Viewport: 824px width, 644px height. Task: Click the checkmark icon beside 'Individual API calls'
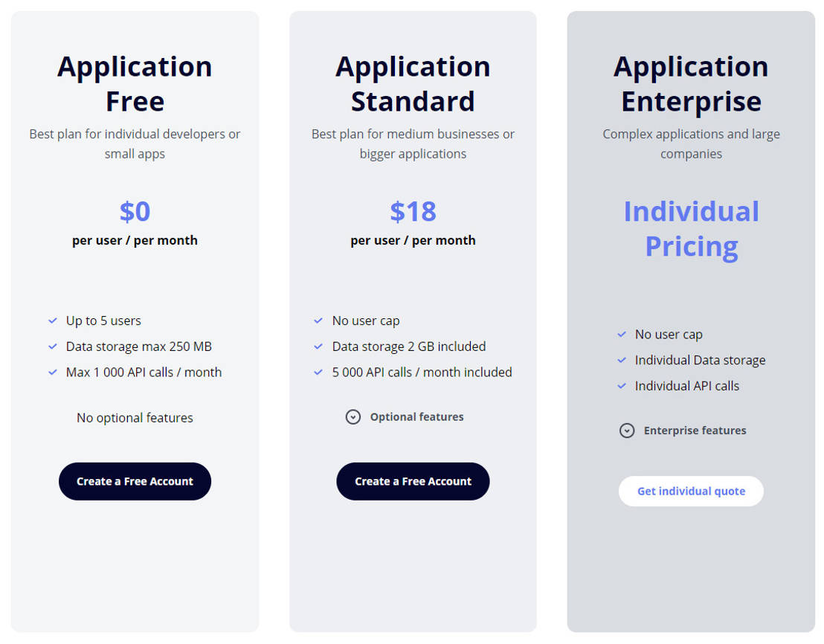click(x=622, y=386)
